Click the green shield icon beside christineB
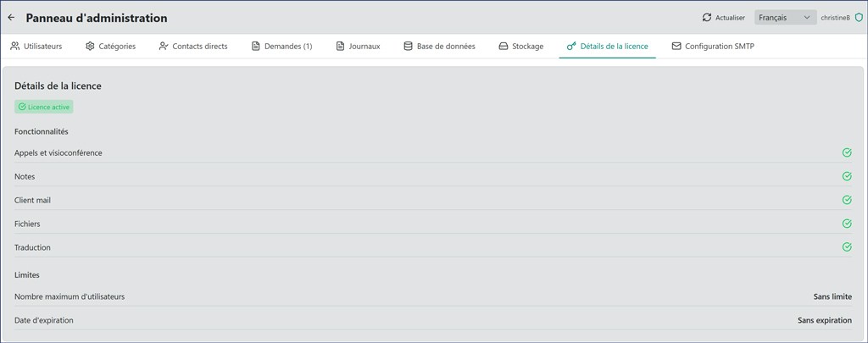 pyautogui.click(x=859, y=18)
